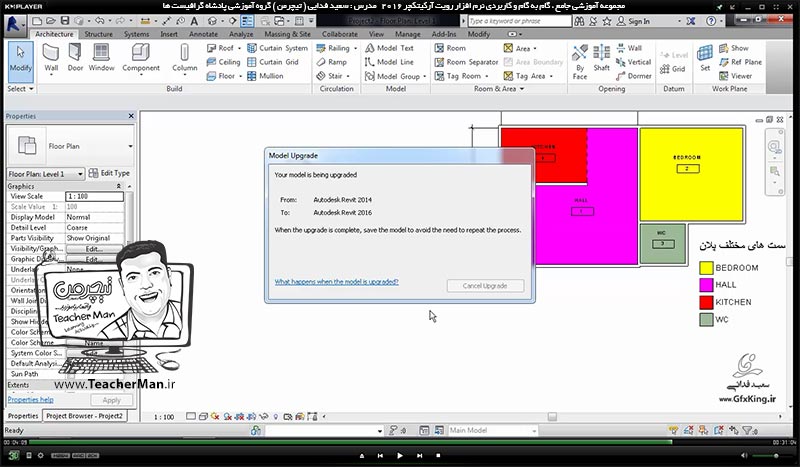Open the Main Model design options dropdown

click(534, 431)
